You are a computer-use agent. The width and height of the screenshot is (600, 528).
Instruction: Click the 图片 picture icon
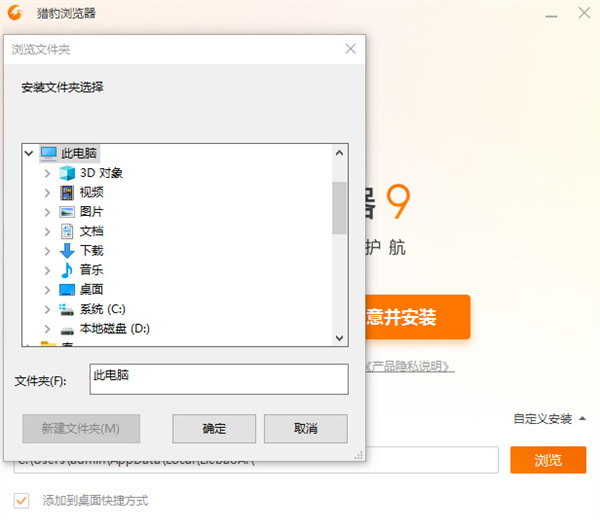coord(67,212)
